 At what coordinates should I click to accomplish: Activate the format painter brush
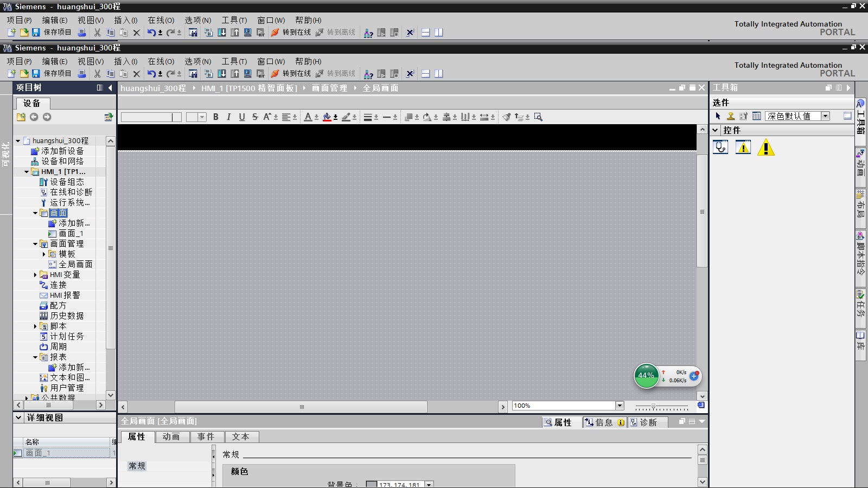point(506,117)
